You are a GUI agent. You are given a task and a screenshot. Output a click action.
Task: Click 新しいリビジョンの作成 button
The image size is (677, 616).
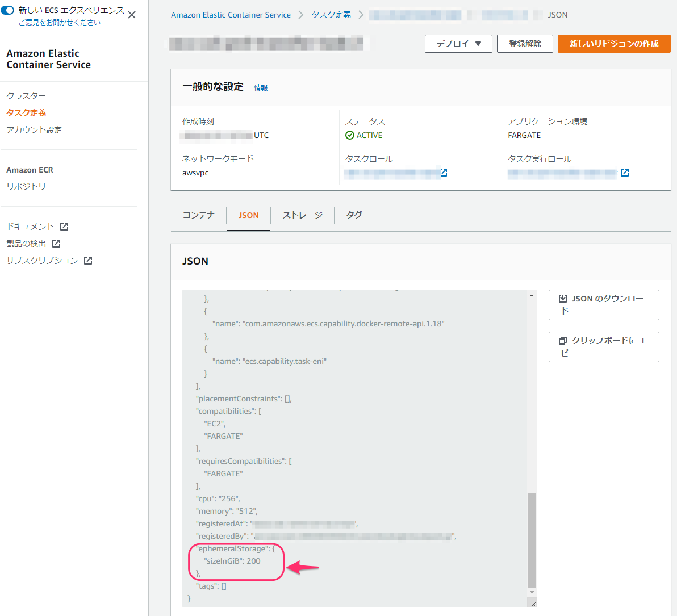tap(613, 44)
